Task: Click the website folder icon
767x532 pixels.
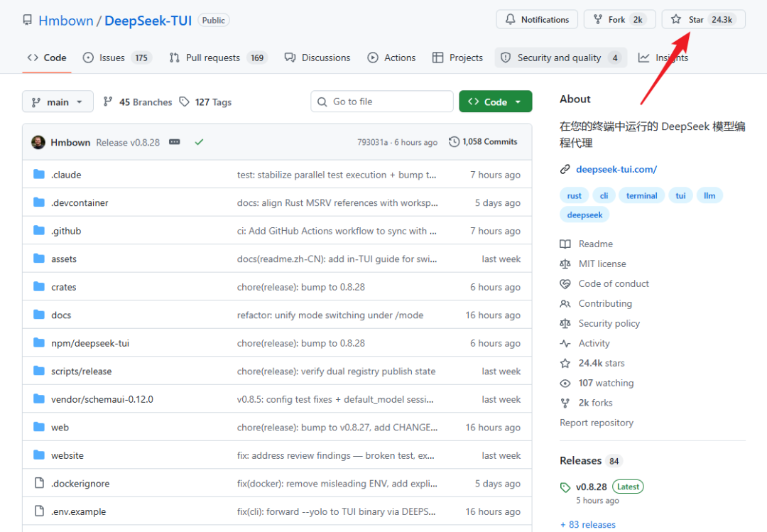Action: click(x=39, y=455)
